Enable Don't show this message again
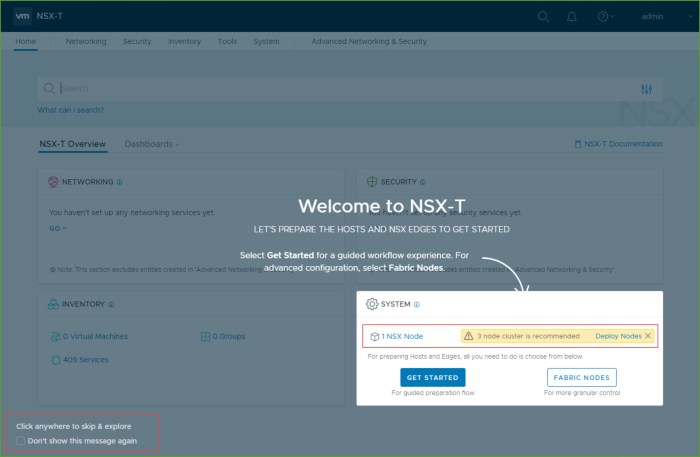Screen dimensions: 700x457 click(x=21, y=440)
